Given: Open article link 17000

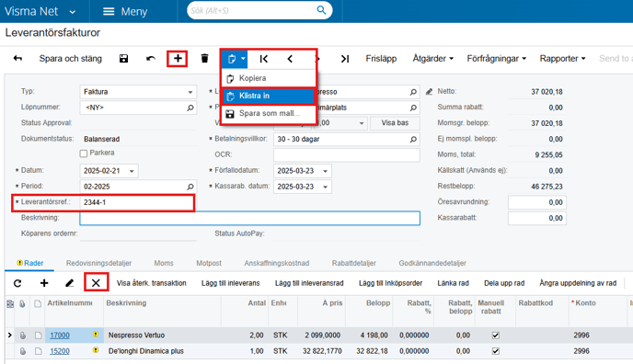Looking at the screenshot, I should coord(60,336).
